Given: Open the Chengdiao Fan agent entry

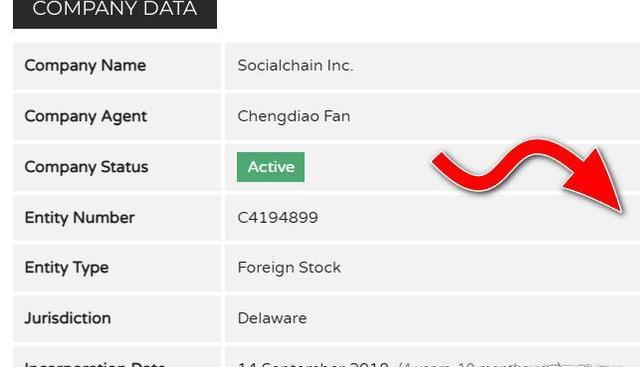Looking at the screenshot, I should pyautogui.click(x=293, y=116).
